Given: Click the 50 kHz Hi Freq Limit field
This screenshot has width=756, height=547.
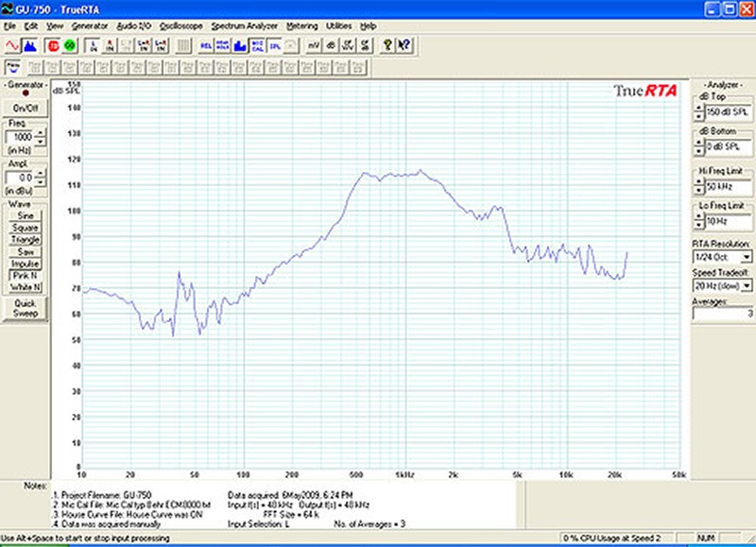Looking at the screenshot, I should tap(728, 186).
